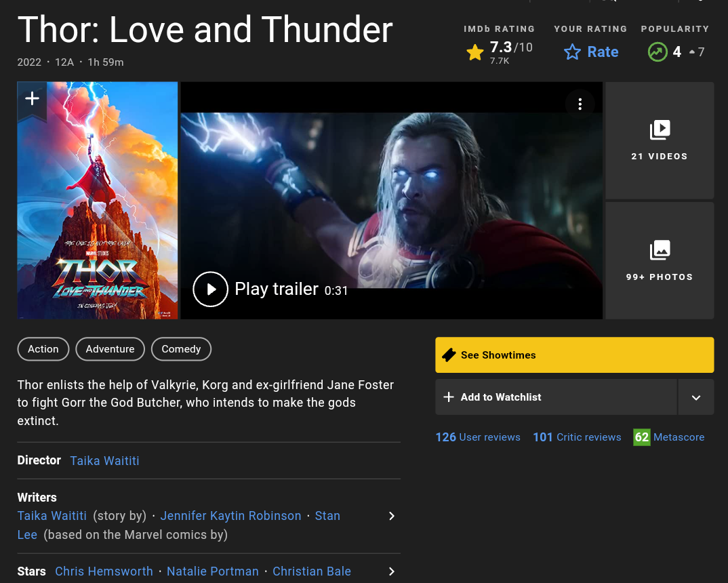This screenshot has width=728, height=583.
Task: Open Chris Hemsworth star link
Action: [x=104, y=571]
